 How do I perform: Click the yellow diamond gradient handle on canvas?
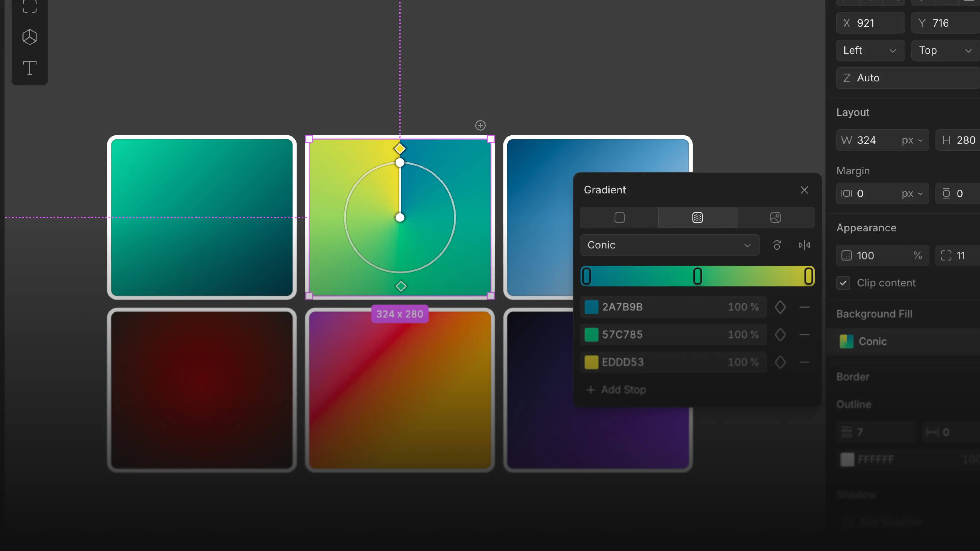pyautogui.click(x=399, y=149)
